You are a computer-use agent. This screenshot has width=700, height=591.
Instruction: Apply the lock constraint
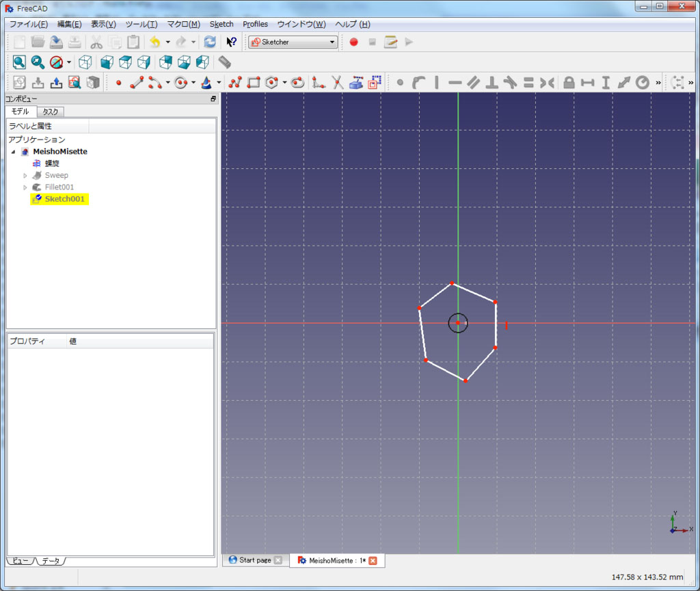coord(569,83)
